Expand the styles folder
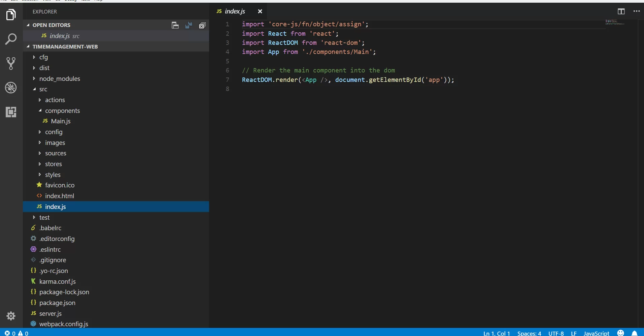644x336 pixels. point(40,175)
